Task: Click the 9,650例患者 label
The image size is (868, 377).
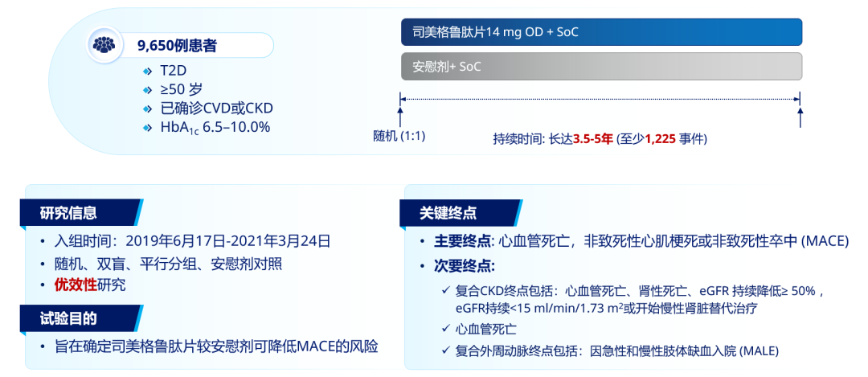Action: [x=177, y=46]
